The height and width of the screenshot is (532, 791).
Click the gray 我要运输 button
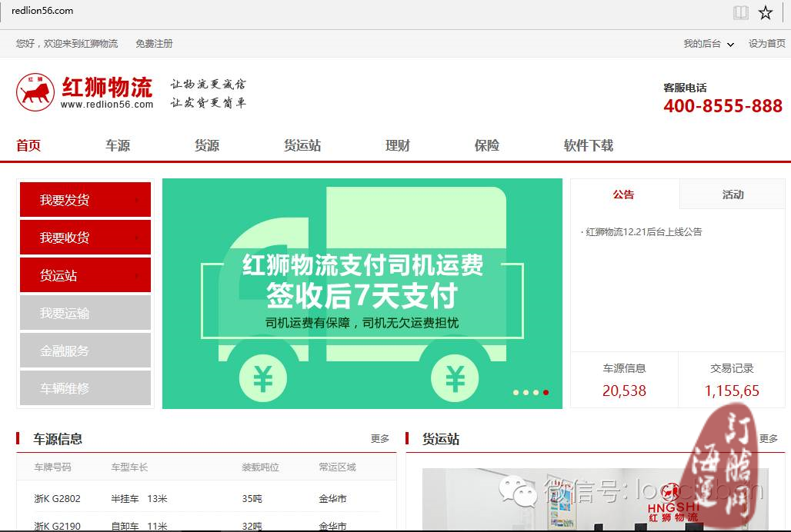85,313
